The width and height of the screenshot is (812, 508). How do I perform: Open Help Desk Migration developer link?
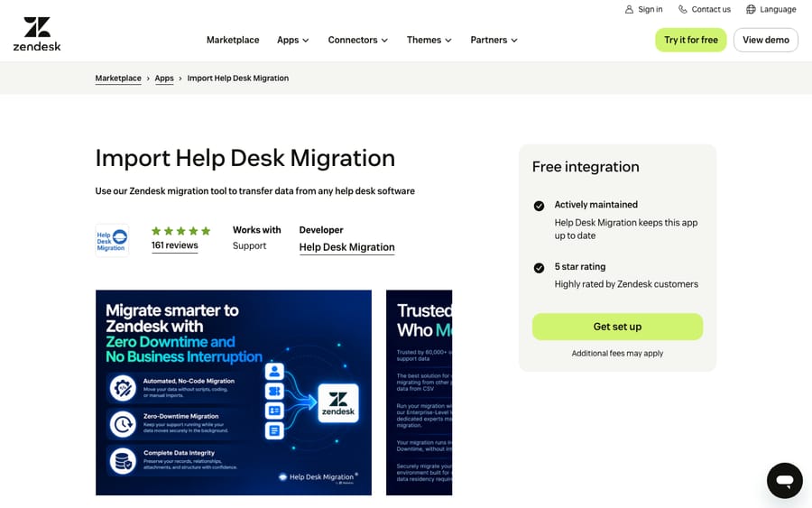pos(347,247)
